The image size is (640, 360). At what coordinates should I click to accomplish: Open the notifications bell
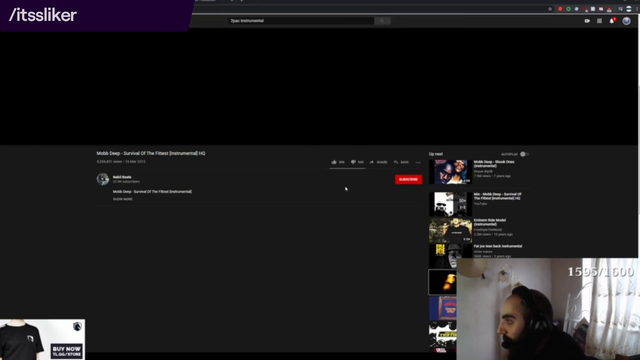click(x=612, y=21)
